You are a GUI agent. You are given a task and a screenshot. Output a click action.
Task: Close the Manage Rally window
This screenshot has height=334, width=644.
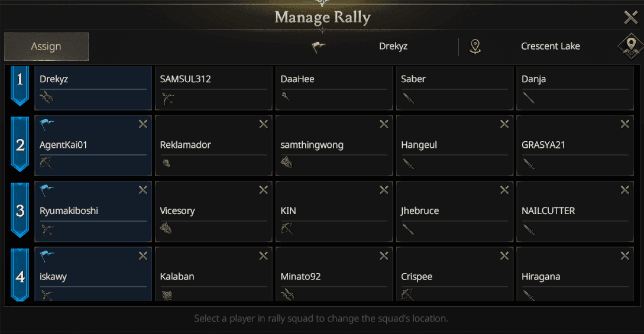coord(630,18)
